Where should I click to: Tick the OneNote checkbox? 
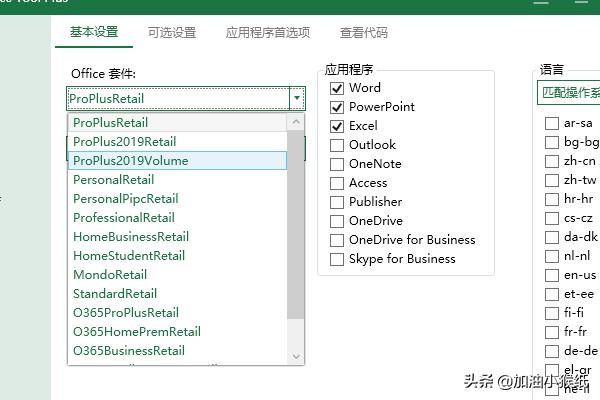pyautogui.click(x=337, y=164)
